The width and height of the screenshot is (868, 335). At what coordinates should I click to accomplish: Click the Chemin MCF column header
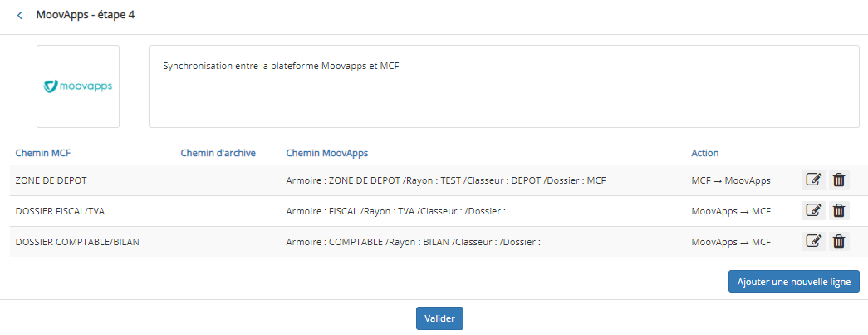coord(43,153)
